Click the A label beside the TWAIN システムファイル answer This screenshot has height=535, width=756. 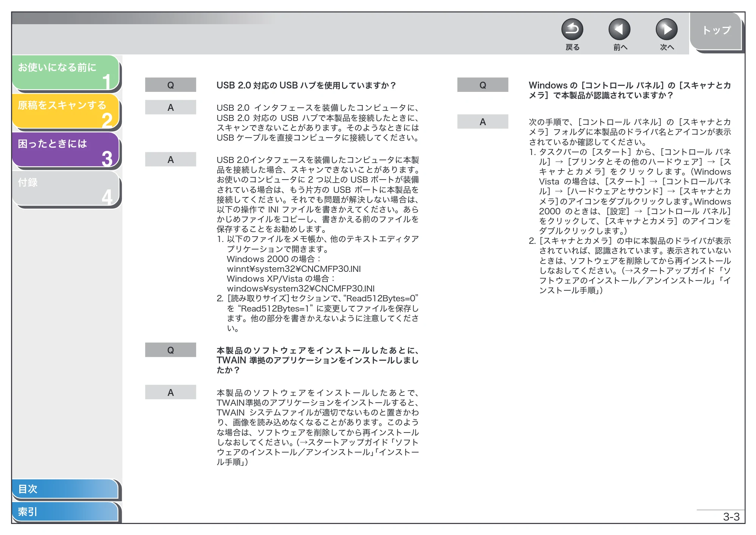170,392
